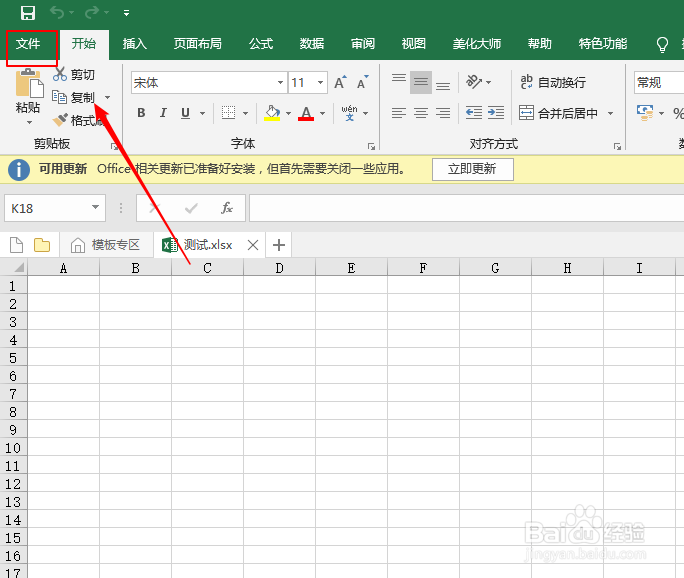Click the lightbulb Tell Me icon
Screen dimensions: 684x578
click(x=662, y=44)
